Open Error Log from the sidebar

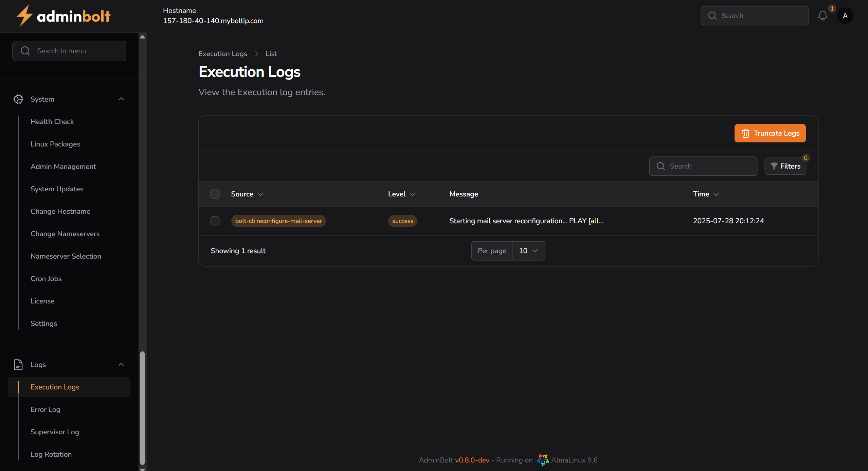tap(45, 409)
